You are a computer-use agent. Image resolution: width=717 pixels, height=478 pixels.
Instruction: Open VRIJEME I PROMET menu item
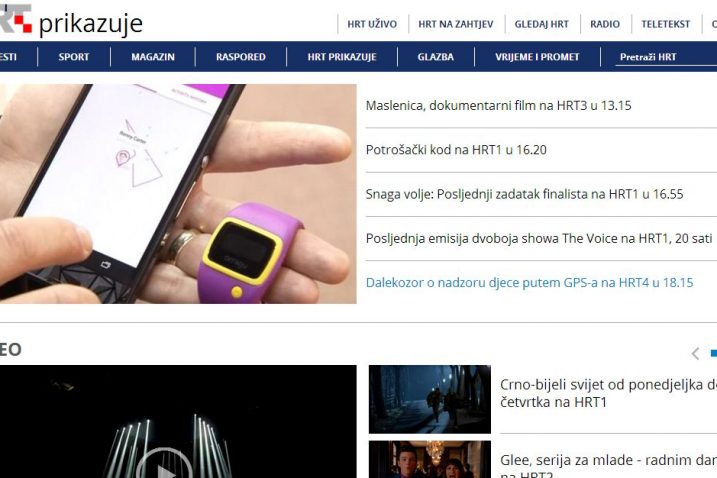(x=537, y=57)
